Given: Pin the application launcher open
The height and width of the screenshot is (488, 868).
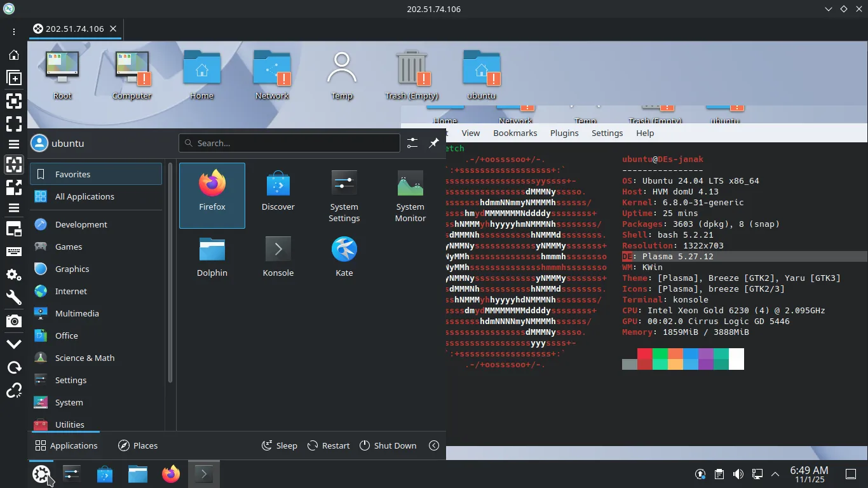Looking at the screenshot, I should pos(434,143).
